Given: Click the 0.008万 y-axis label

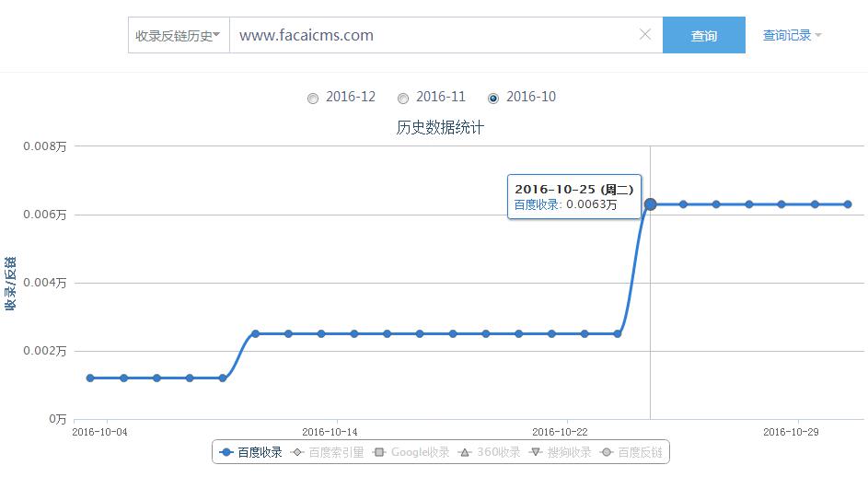Looking at the screenshot, I should (45, 146).
